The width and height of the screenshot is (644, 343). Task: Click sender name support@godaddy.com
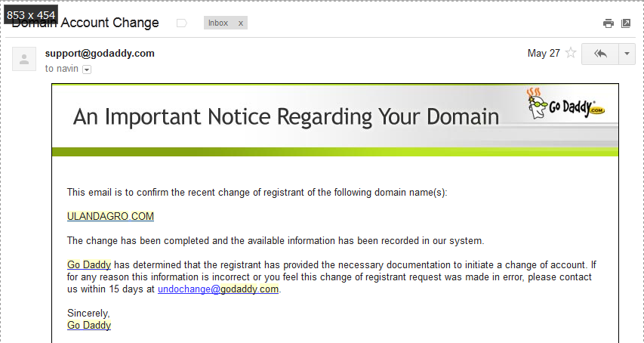point(100,54)
